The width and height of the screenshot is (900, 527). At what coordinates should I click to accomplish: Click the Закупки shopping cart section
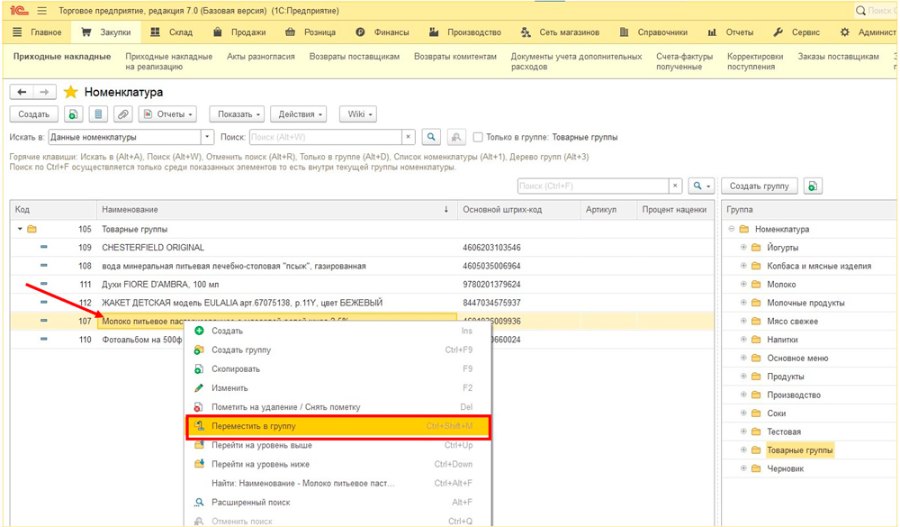pyautogui.click(x=107, y=32)
